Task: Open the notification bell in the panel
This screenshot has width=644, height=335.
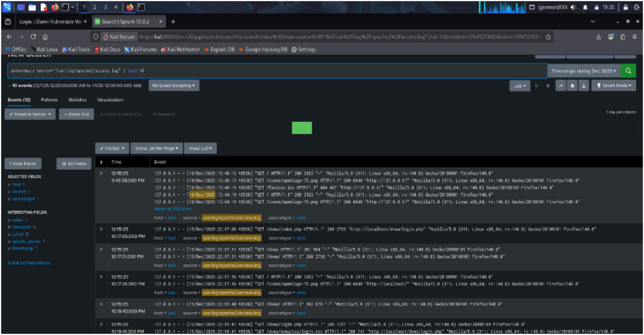Action: click(x=585, y=7)
